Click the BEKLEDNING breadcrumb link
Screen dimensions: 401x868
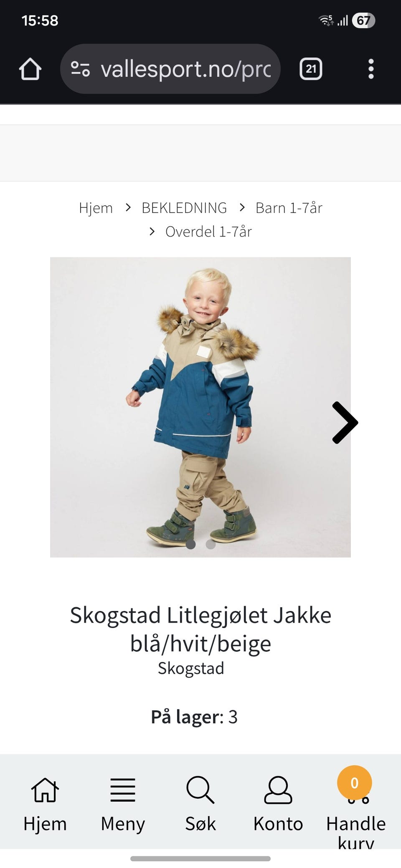184,208
